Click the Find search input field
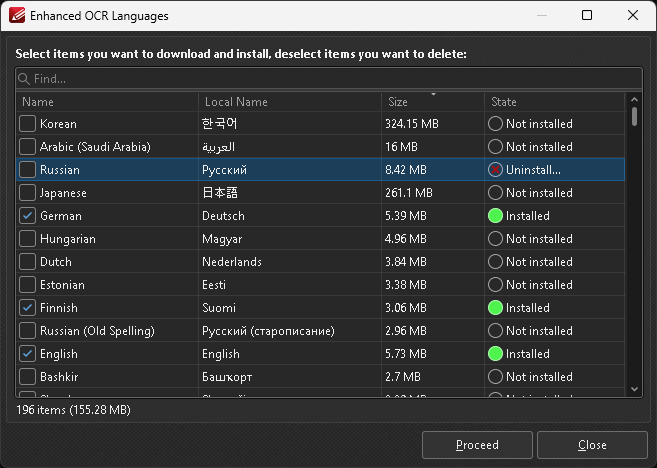Image resolution: width=657 pixels, height=468 pixels. (329, 79)
